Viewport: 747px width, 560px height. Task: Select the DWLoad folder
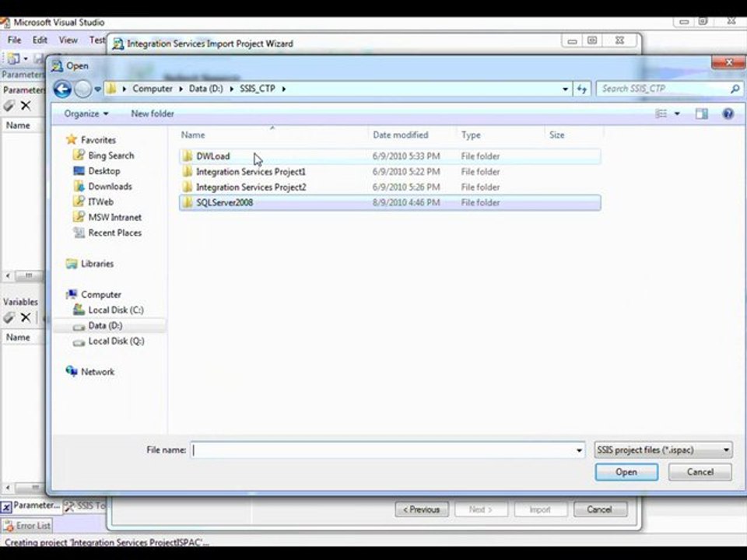point(390,156)
